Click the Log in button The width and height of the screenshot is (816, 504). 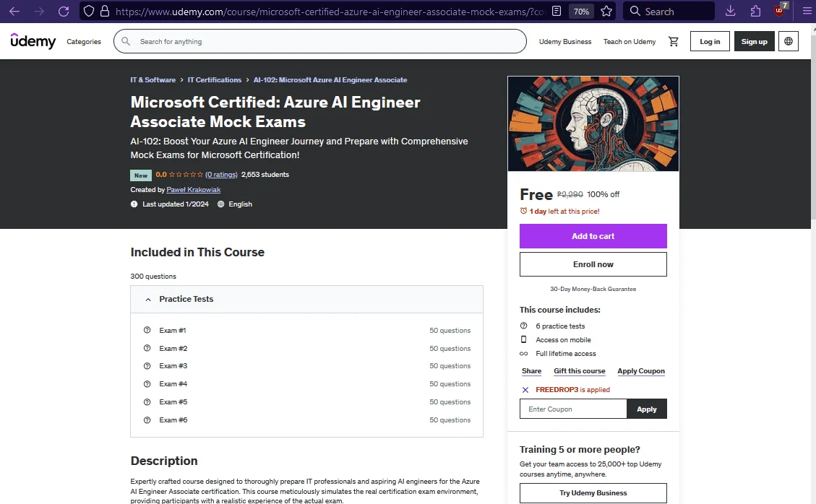point(710,41)
